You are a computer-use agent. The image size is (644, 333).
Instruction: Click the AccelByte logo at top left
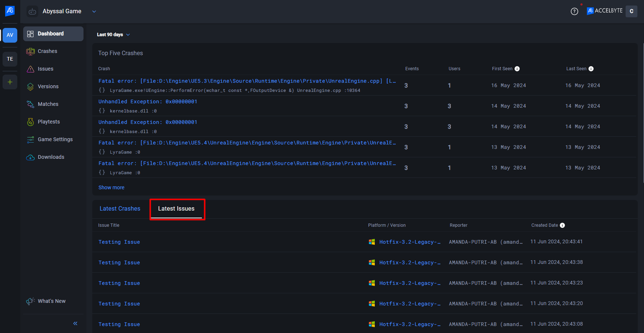tap(10, 11)
